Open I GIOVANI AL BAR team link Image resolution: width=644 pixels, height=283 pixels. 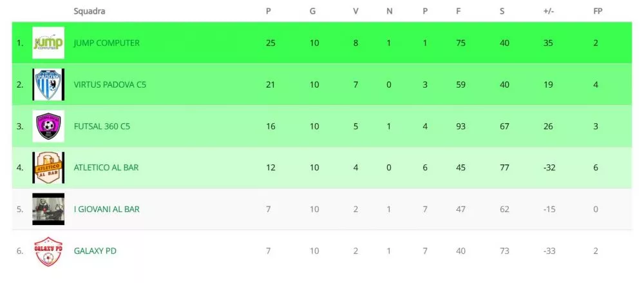[x=107, y=210]
